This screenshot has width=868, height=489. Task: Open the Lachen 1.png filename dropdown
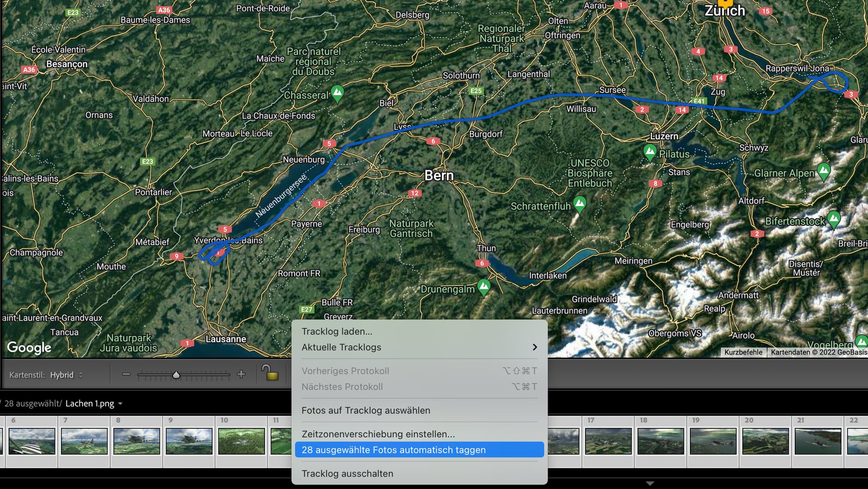pyautogui.click(x=120, y=404)
